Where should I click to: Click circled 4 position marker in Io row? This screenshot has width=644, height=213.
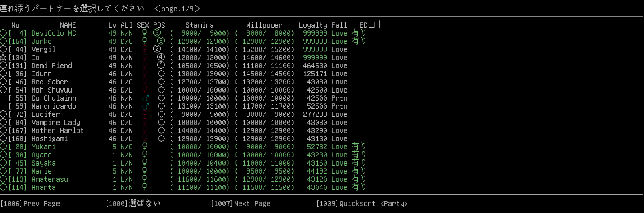click(161, 57)
